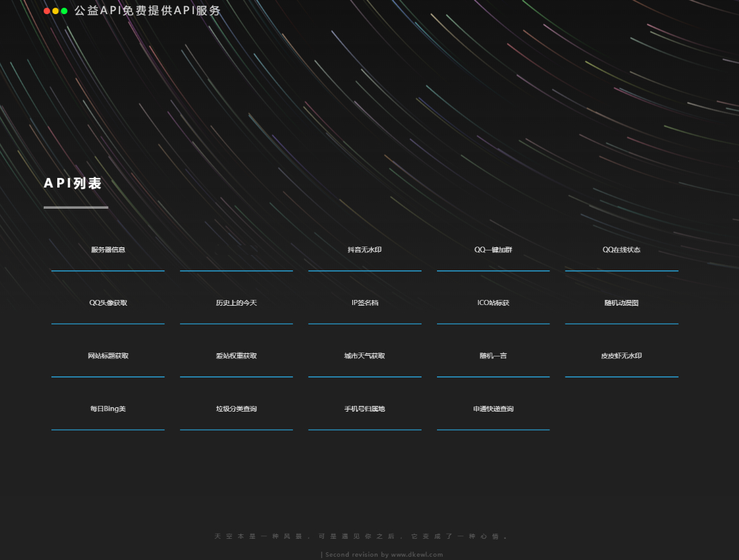Click the yellow dot in the header
Viewport: 739px width, 560px height.
[x=56, y=11]
